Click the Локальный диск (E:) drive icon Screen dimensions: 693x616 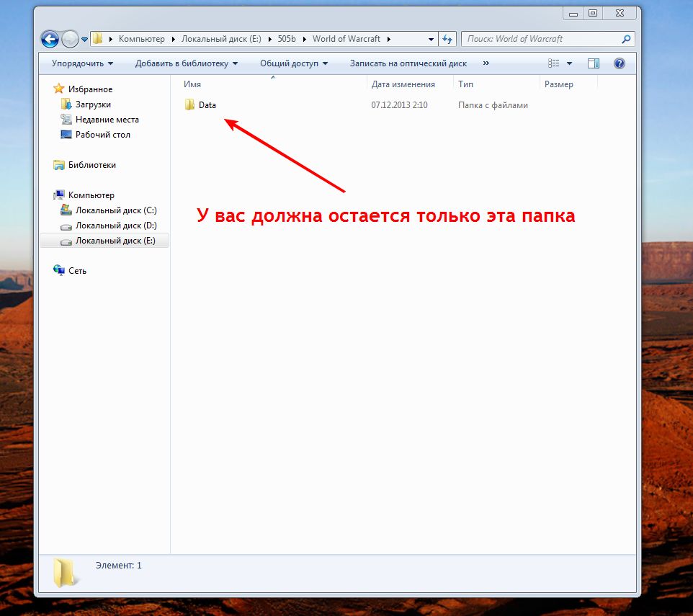tap(66, 241)
